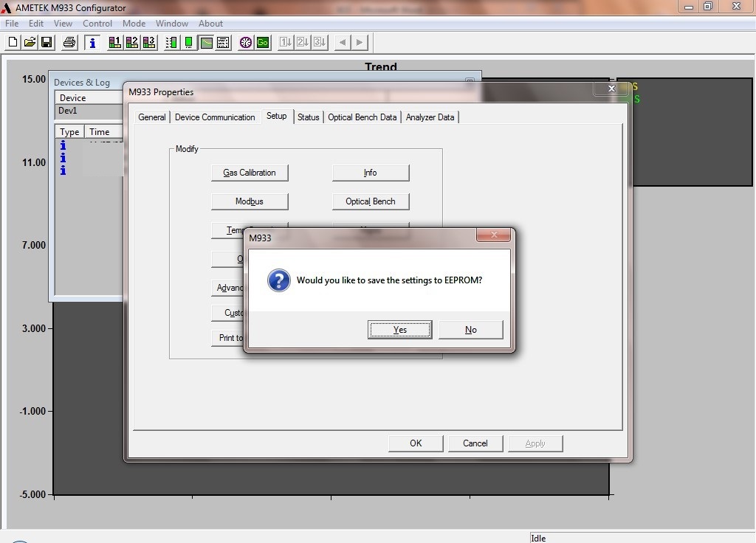Select the Trend 3 chart icon
756x543 pixels.
click(x=149, y=42)
